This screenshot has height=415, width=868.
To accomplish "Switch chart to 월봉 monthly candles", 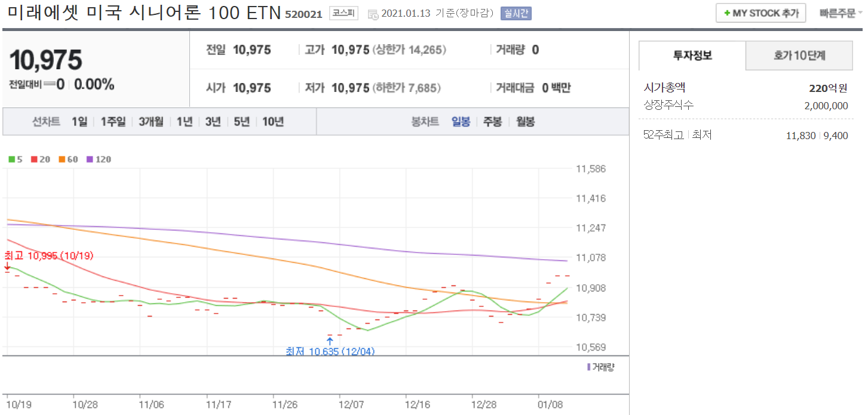I will pos(525,122).
